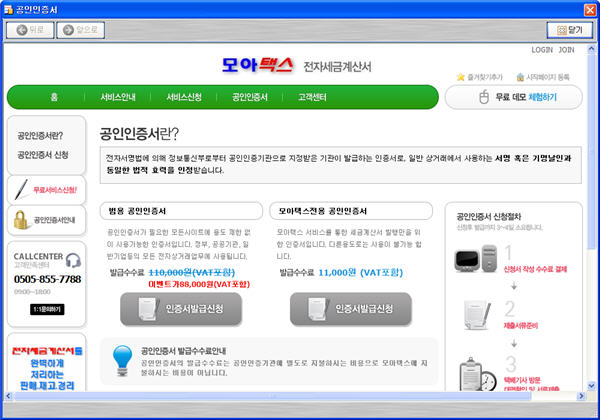Image resolution: width=600 pixels, height=420 pixels.
Task: Click the call center headset icon
Action: [x=73, y=260]
